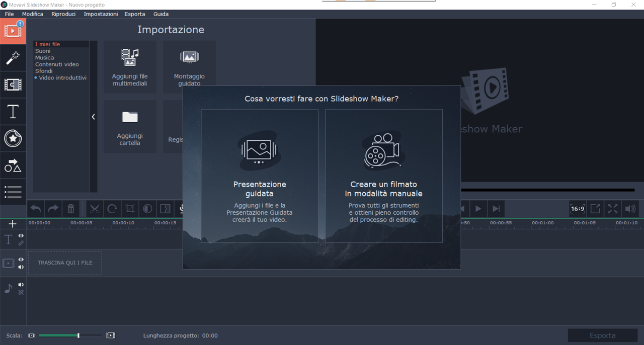This screenshot has width=644, height=345.
Task: Open the Callouts shapes tab
Action: (x=13, y=165)
